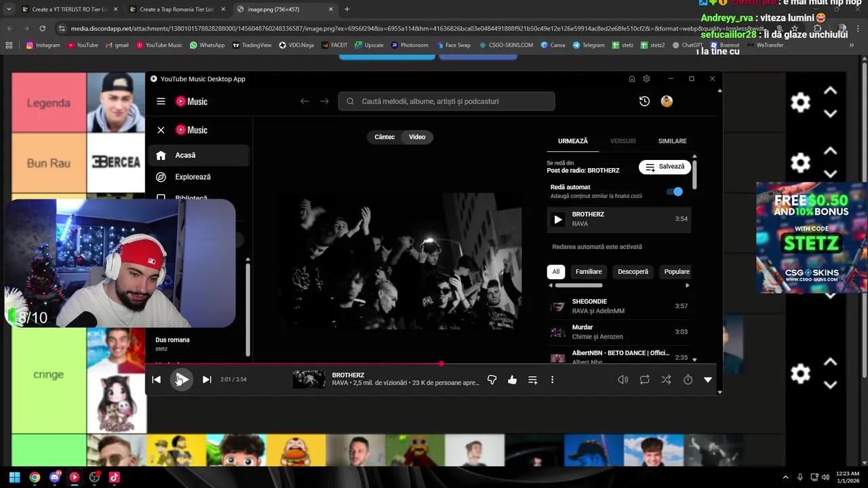Image resolution: width=868 pixels, height=488 pixels.
Task: Reload the browser page
Action: [42, 28]
